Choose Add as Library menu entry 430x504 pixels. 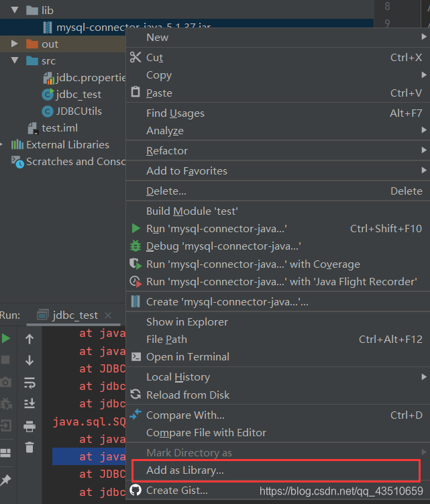(276, 470)
